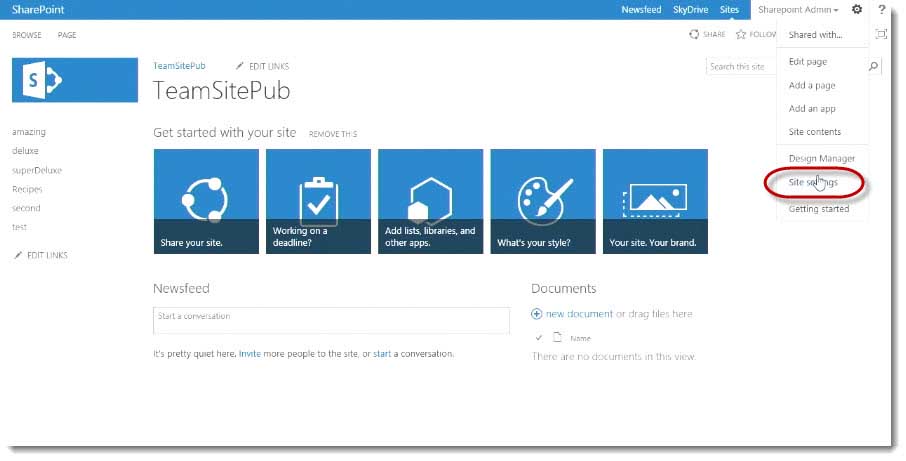This screenshot has height=461, width=906.
Task: Sort documents by the Name column header
Action: pyautogui.click(x=580, y=339)
